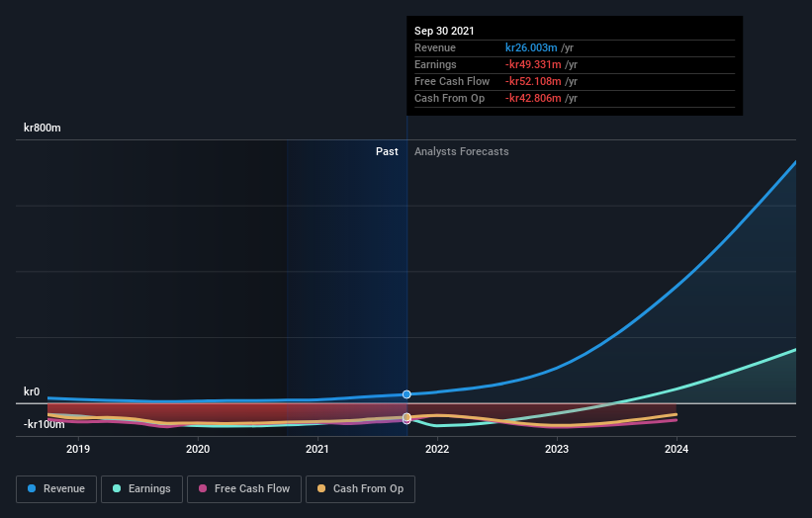
Task: Toggle the Free Cash Flow legend button
Action: (x=244, y=489)
